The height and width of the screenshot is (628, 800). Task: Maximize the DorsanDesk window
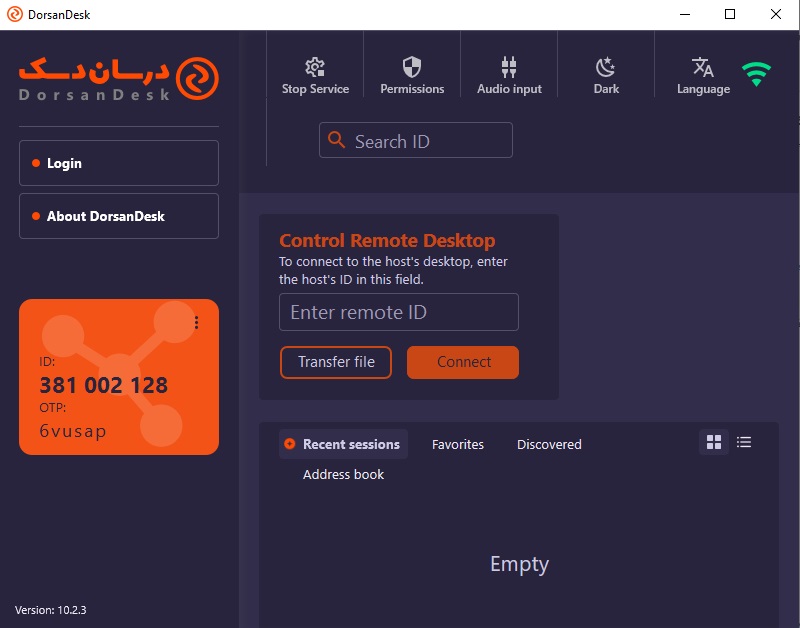tap(730, 14)
